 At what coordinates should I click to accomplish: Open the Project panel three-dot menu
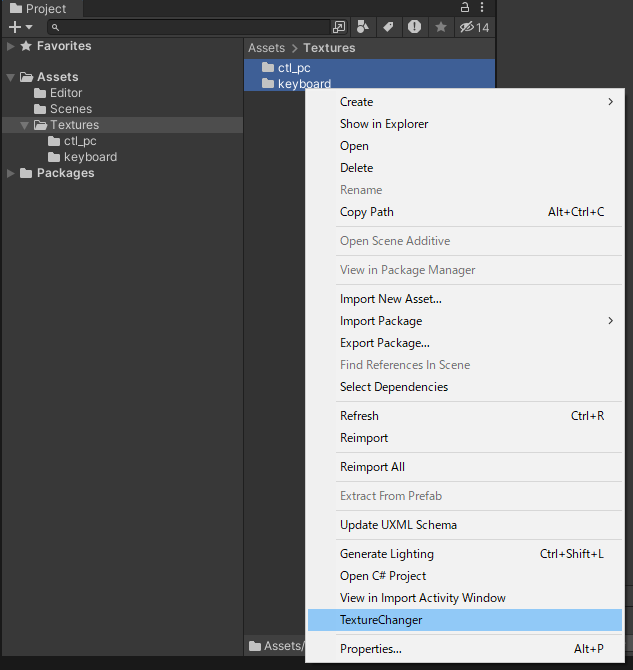pos(482,7)
